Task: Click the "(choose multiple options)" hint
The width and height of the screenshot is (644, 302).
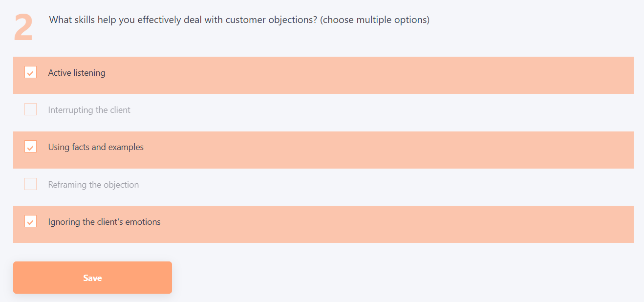Action: click(x=375, y=20)
